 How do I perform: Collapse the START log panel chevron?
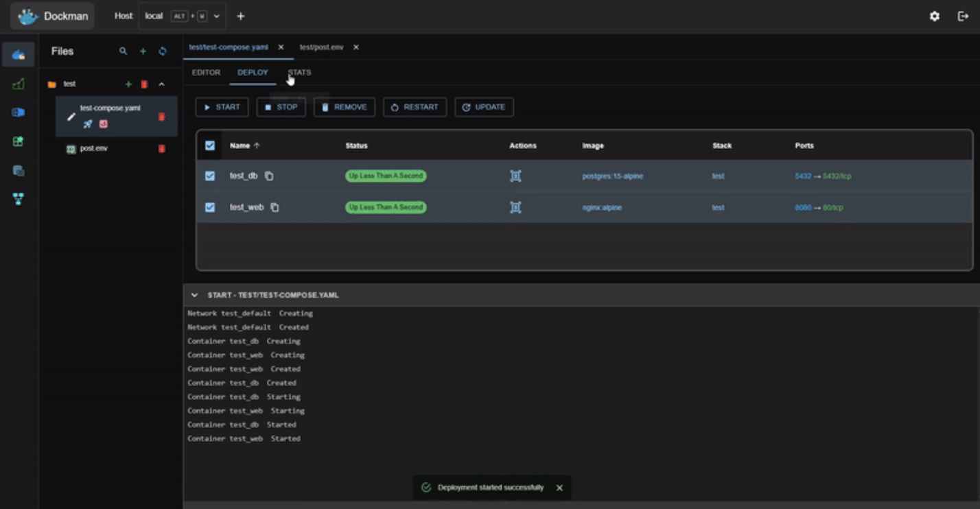pyautogui.click(x=194, y=295)
